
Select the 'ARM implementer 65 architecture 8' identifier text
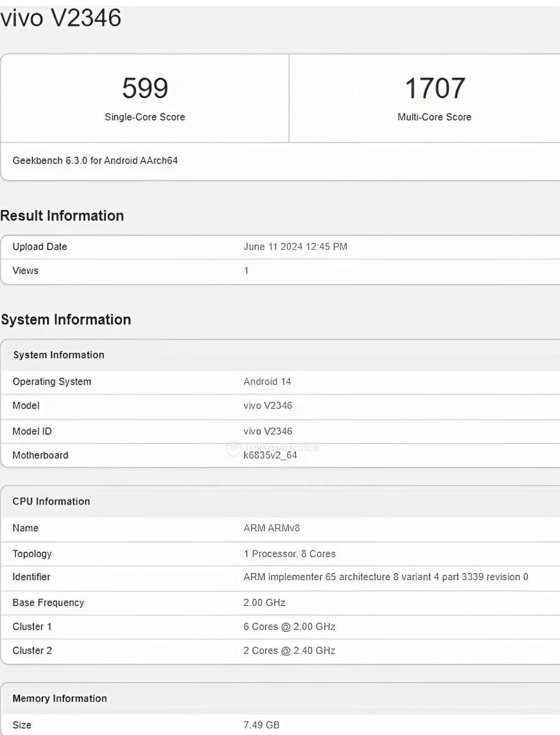tap(320, 577)
